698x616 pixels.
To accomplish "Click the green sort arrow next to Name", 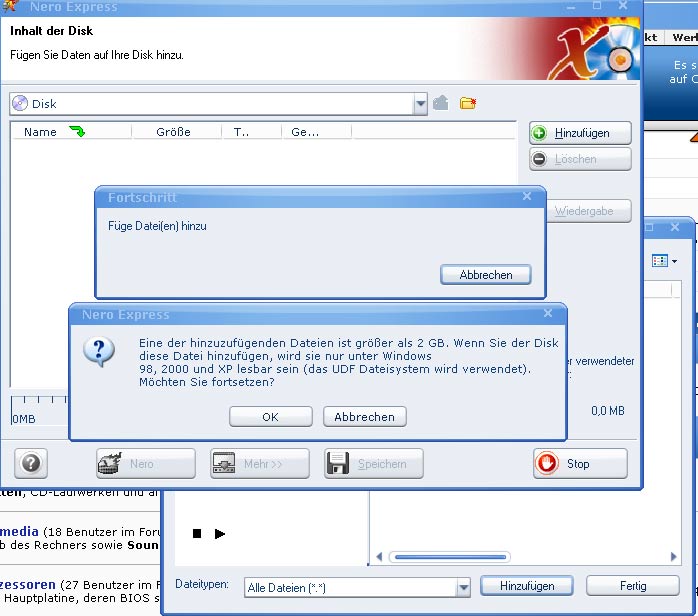I will [77, 131].
